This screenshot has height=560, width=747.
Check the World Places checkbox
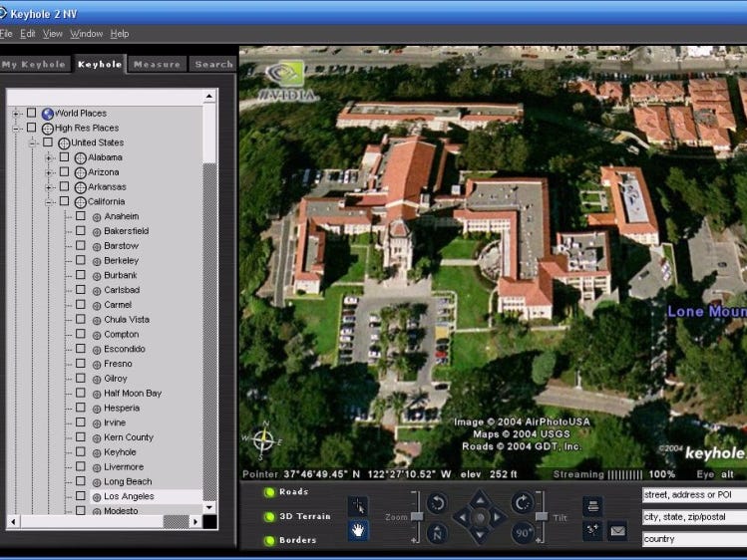32,113
